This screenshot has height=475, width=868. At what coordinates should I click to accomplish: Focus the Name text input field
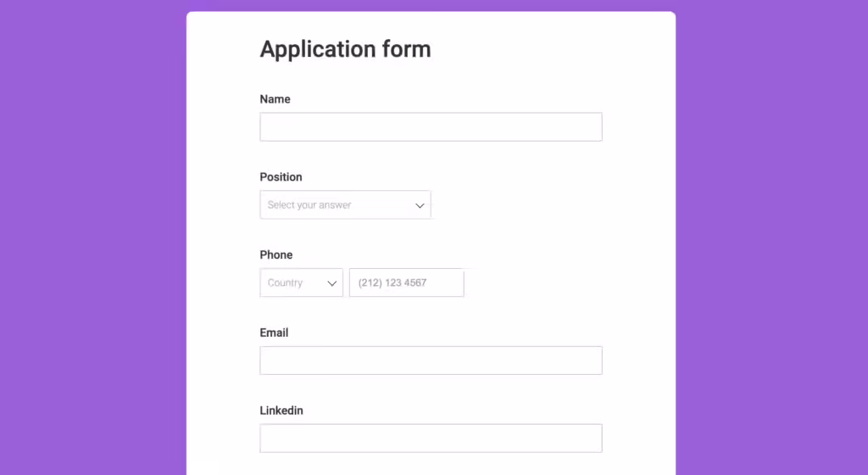(x=431, y=126)
